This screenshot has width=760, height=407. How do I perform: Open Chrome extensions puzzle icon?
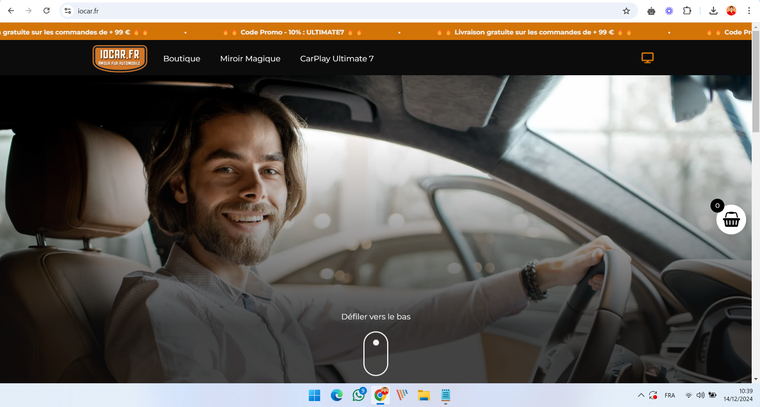[687, 11]
